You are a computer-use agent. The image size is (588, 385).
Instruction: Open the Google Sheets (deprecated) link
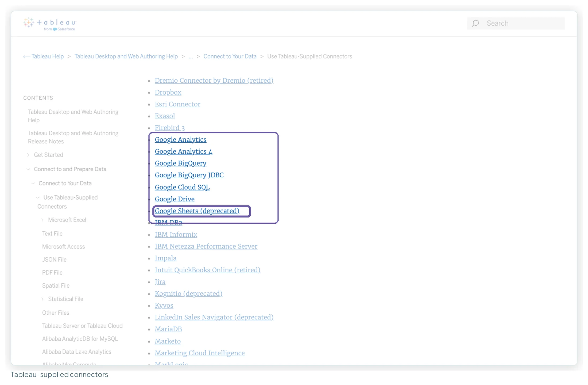pyautogui.click(x=197, y=211)
